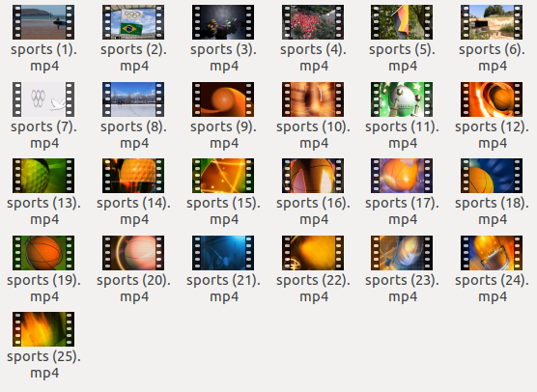Image resolution: width=537 pixels, height=392 pixels.
Task: Click sports (13).mp4 green golf ball
Action: click(43, 176)
